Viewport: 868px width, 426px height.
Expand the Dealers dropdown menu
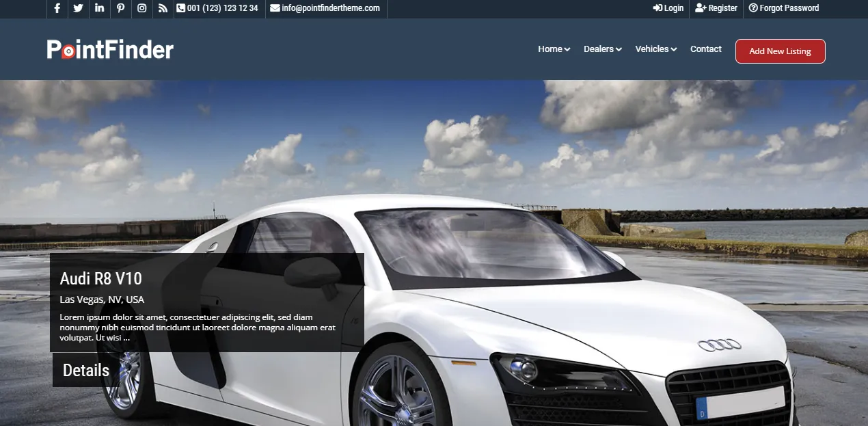[603, 49]
